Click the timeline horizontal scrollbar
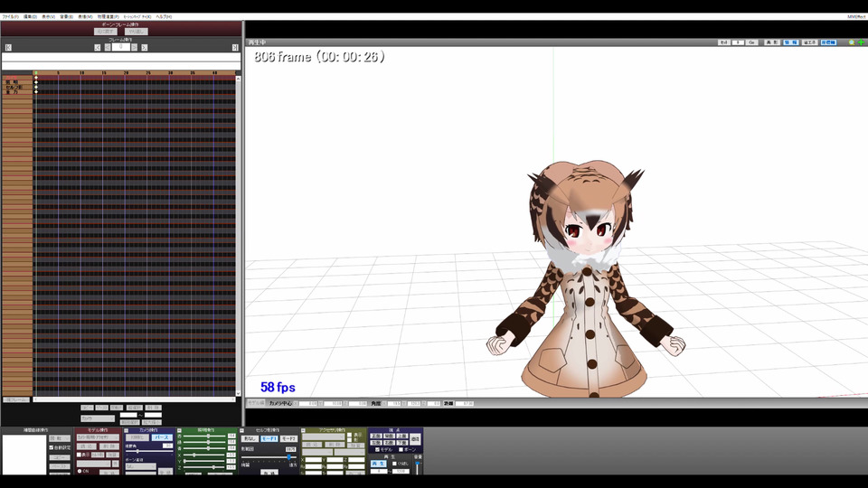This screenshot has height=488, width=868. tap(135, 399)
